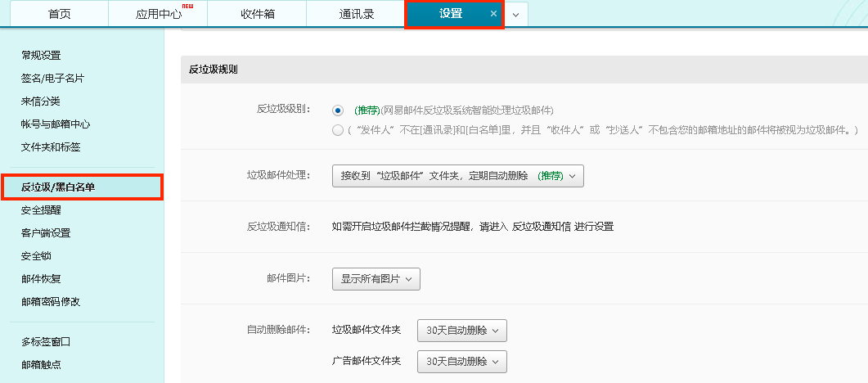Open 常规设置 in the sidebar
The height and width of the screenshot is (383, 868).
click(x=41, y=56)
